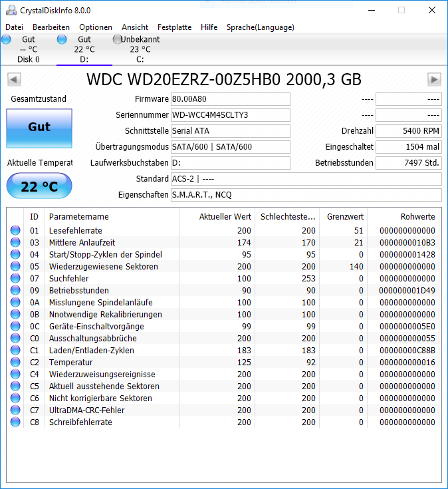Click the Eingeschaltet 1504 mal field

coord(409,147)
